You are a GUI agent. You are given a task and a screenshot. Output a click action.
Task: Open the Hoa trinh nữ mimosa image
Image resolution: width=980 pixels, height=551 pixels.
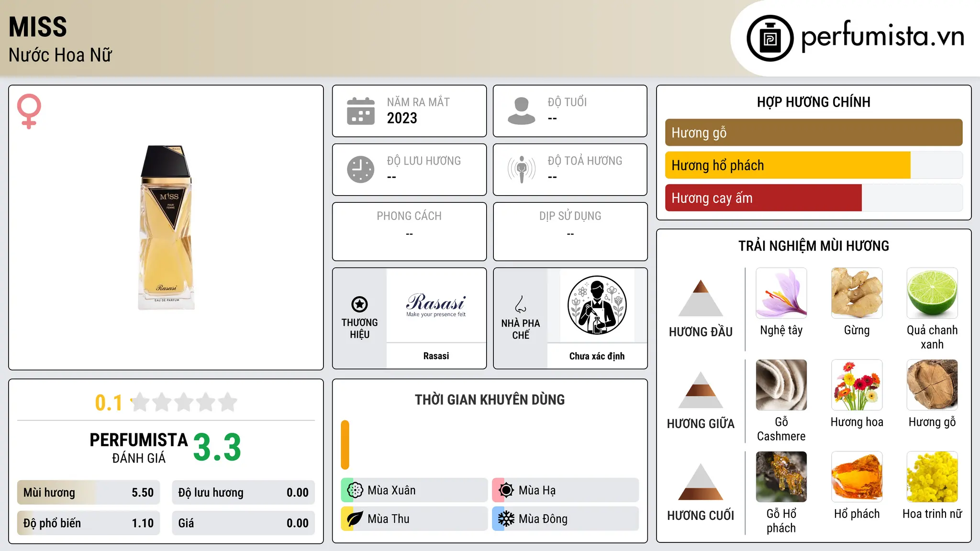coord(932,477)
